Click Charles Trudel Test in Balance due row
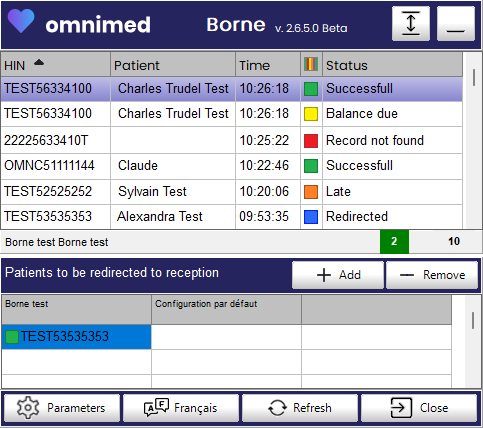 [173, 114]
